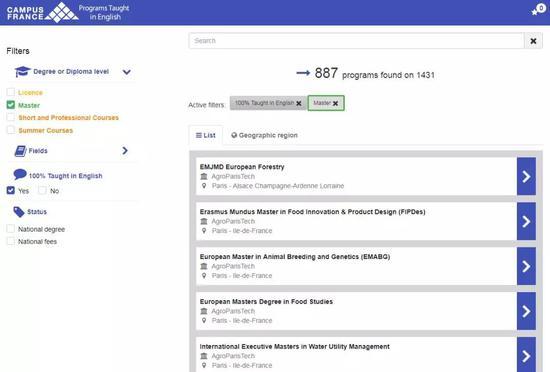This screenshot has width=550, height=372.
Task: Open Erasmus Mundus FIPDes arrow button
Action: [526, 221]
